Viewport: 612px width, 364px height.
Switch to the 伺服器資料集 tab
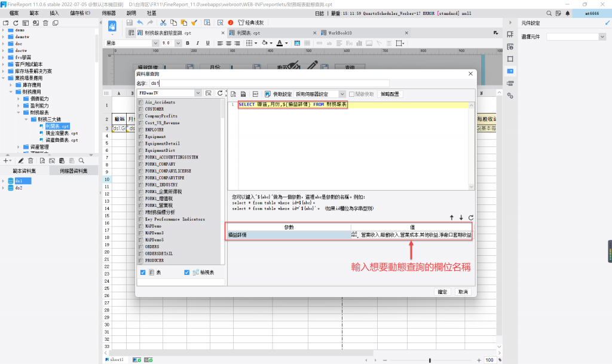click(74, 171)
